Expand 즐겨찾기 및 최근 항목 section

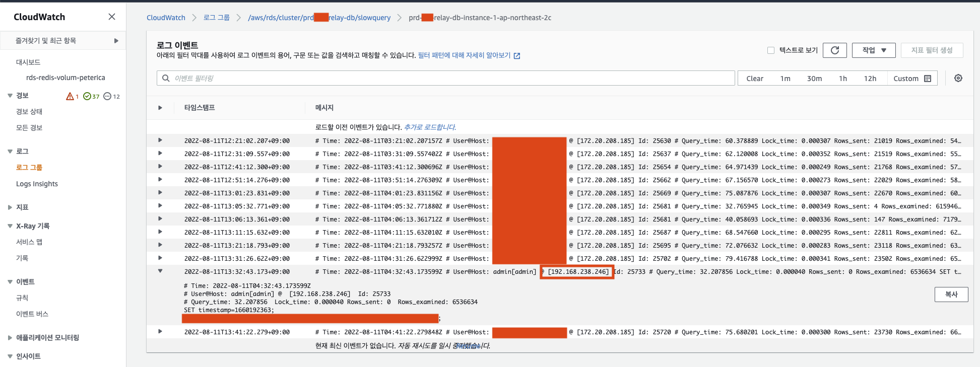coord(116,41)
